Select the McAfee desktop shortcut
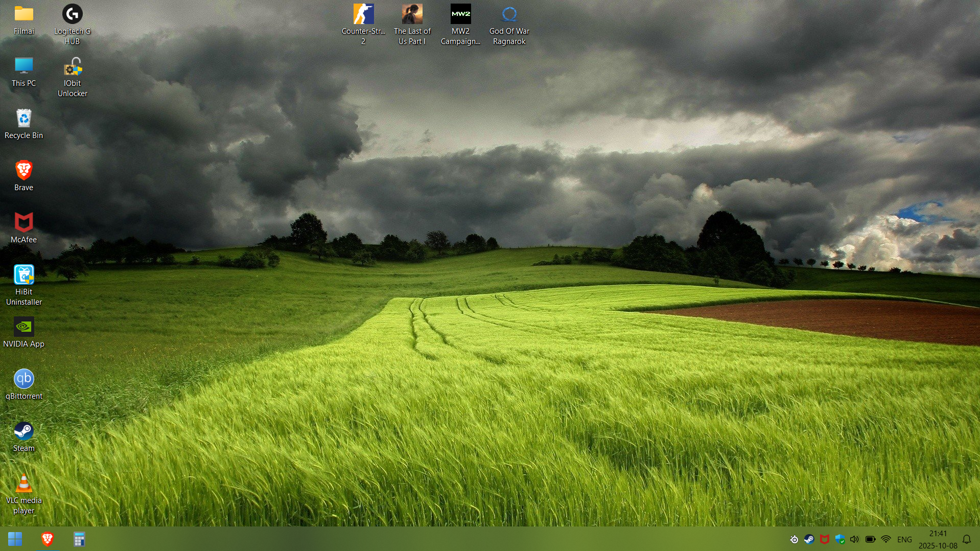The image size is (980, 551). point(24,228)
